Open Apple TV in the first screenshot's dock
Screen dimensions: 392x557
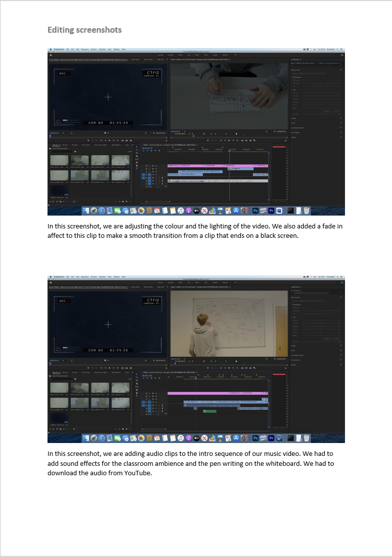pos(196,211)
